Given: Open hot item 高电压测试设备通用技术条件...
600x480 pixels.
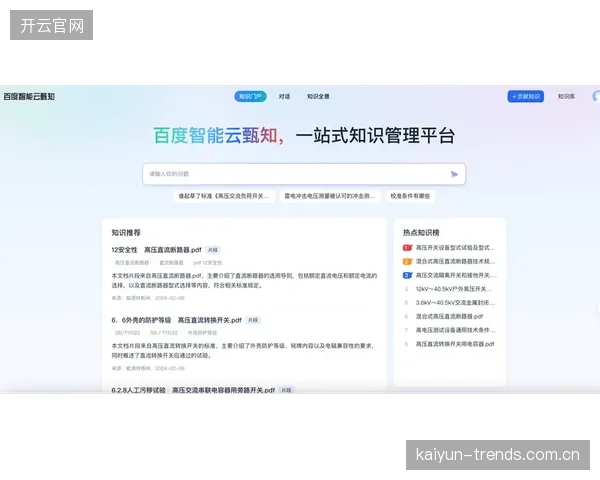Looking at the screenshot, I should point(456,330).
